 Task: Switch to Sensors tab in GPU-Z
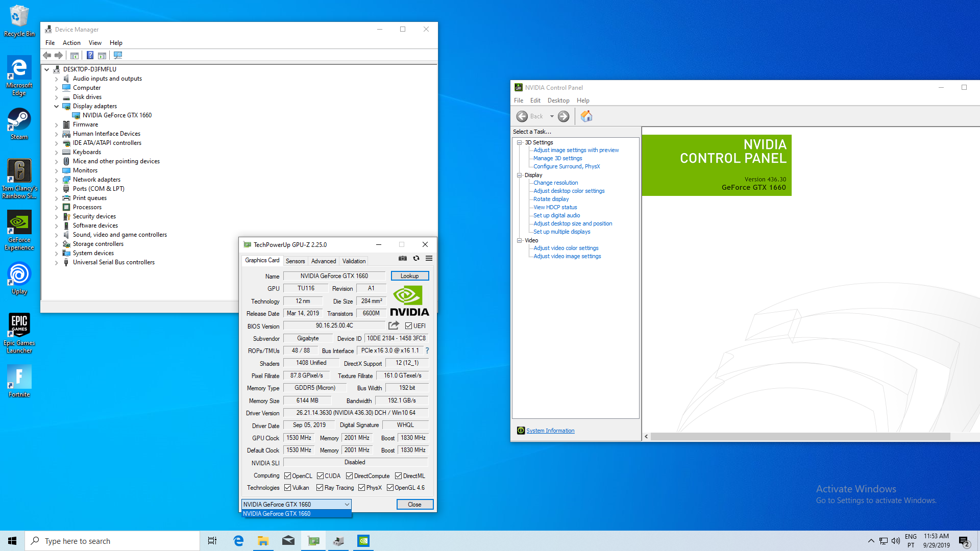295,261
